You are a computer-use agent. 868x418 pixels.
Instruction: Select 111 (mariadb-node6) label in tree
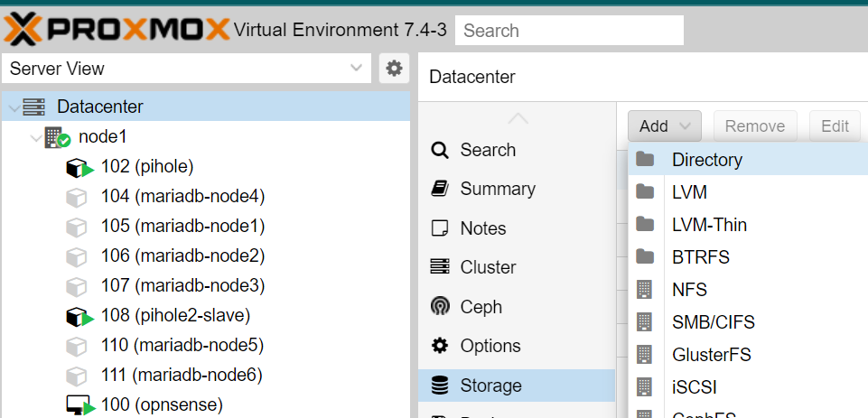click(182, 376)
